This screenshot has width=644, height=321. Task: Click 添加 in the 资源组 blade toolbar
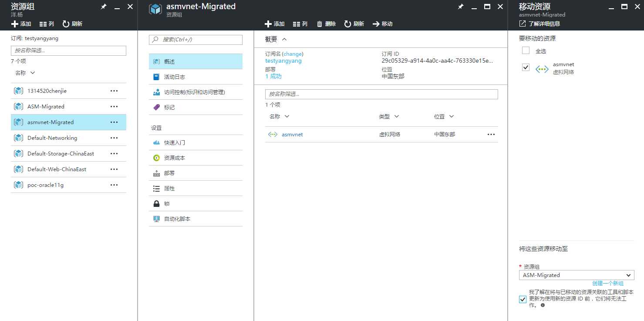[21, 24]
